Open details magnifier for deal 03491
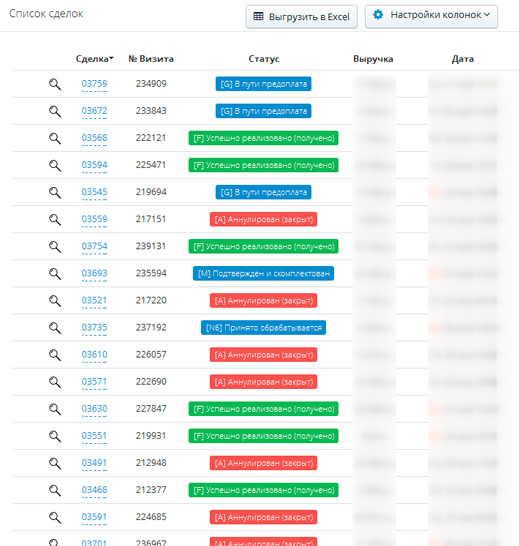The width and height of the screenshot is (519, 546). tap(55, 463)
